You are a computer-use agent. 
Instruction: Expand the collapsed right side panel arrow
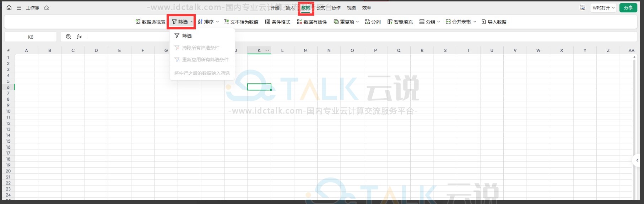point(637,160)
